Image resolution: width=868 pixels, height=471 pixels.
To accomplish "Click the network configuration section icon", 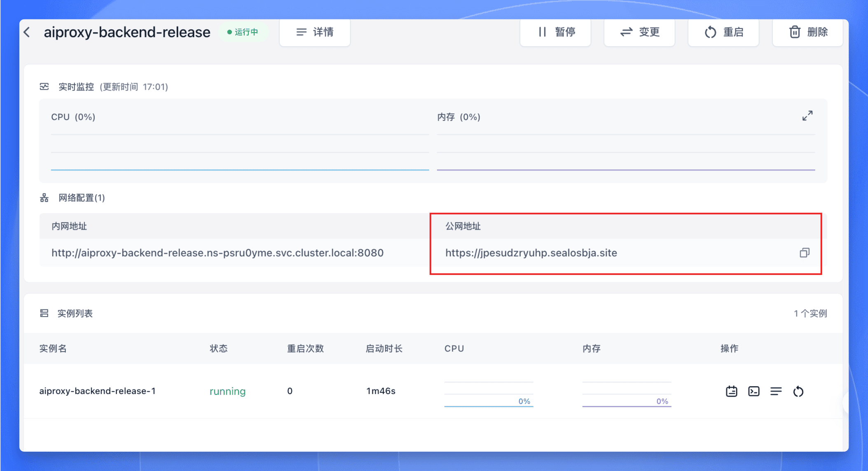I will (x=44, y=197).
